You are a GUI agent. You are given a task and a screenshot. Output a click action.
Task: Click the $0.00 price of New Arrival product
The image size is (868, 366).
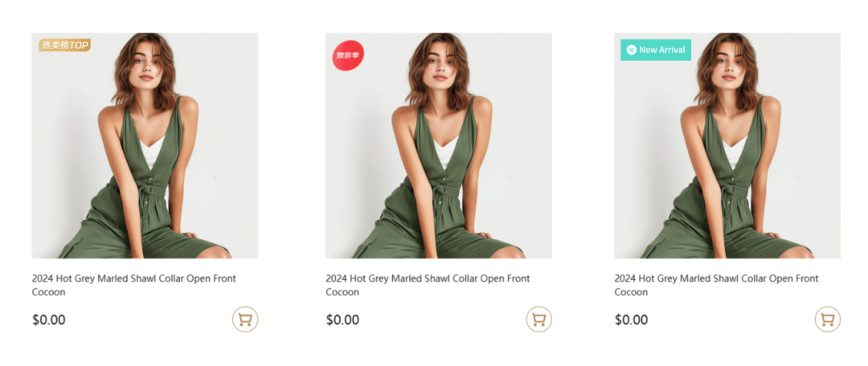(631, 320)
